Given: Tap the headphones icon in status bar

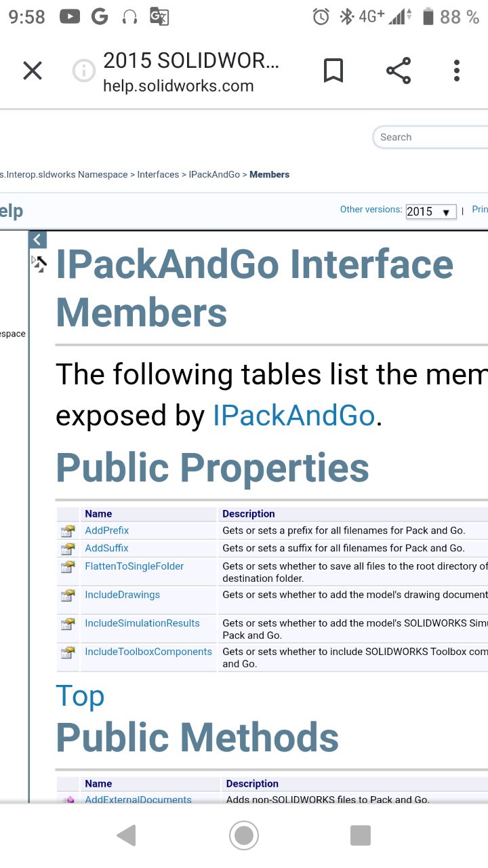Looking at the screenshot, I should (129, 17).
